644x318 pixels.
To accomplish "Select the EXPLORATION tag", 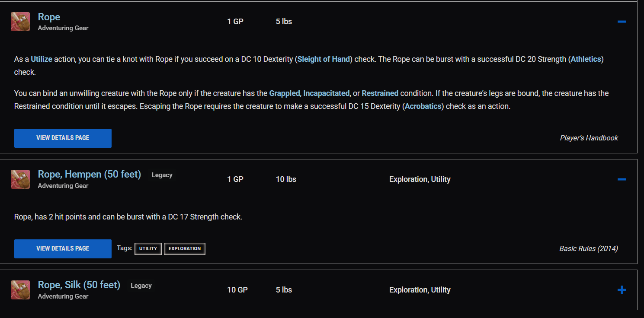I will click(185, 249).
